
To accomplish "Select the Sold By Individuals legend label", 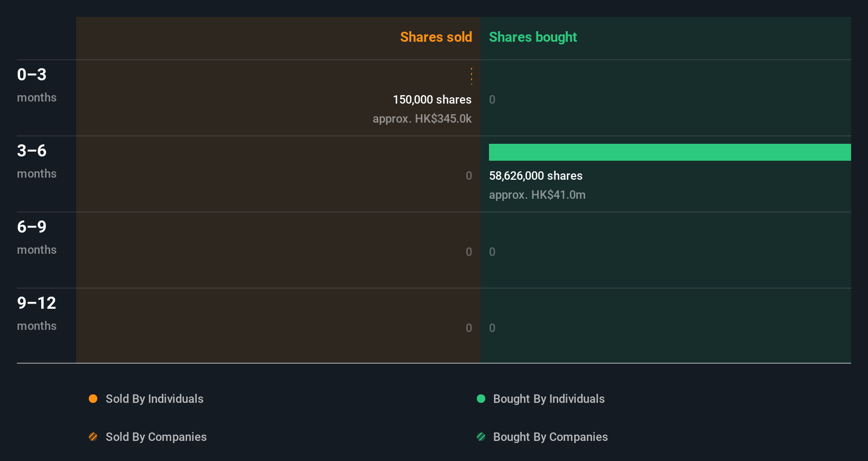I will pos(154,399).
